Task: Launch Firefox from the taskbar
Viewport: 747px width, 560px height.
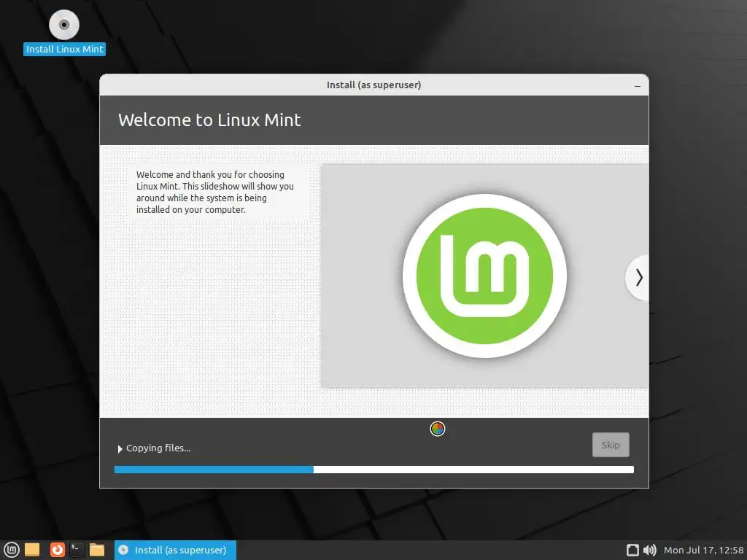Action: [x=57, y=550]
